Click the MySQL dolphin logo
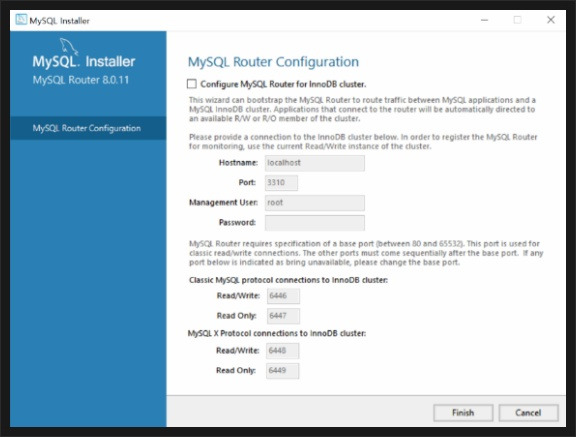 [69, 46]
